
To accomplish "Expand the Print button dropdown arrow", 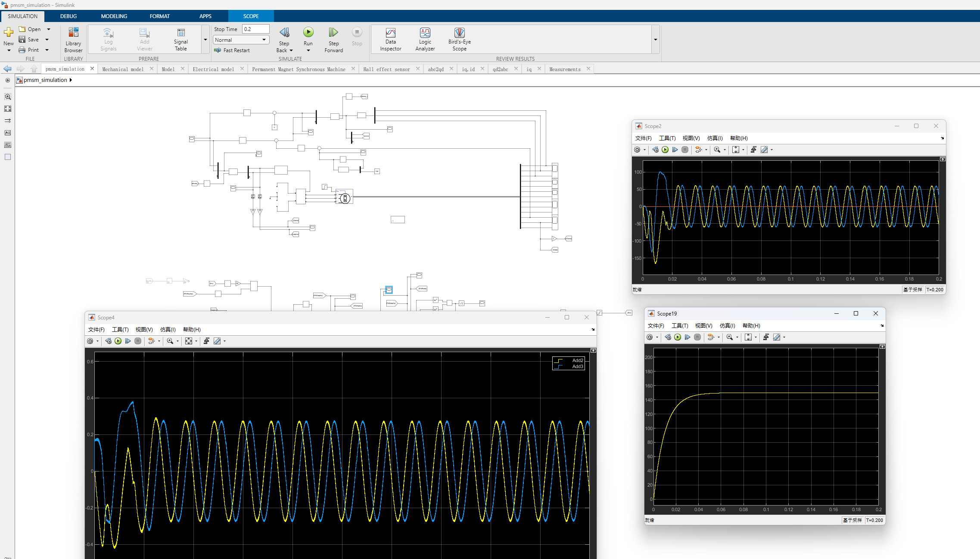I will 47,50.
